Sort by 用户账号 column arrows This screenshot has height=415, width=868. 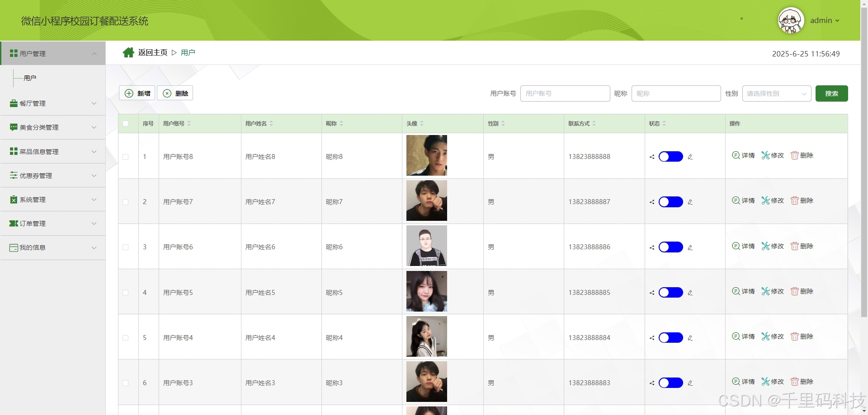point(189,123)
